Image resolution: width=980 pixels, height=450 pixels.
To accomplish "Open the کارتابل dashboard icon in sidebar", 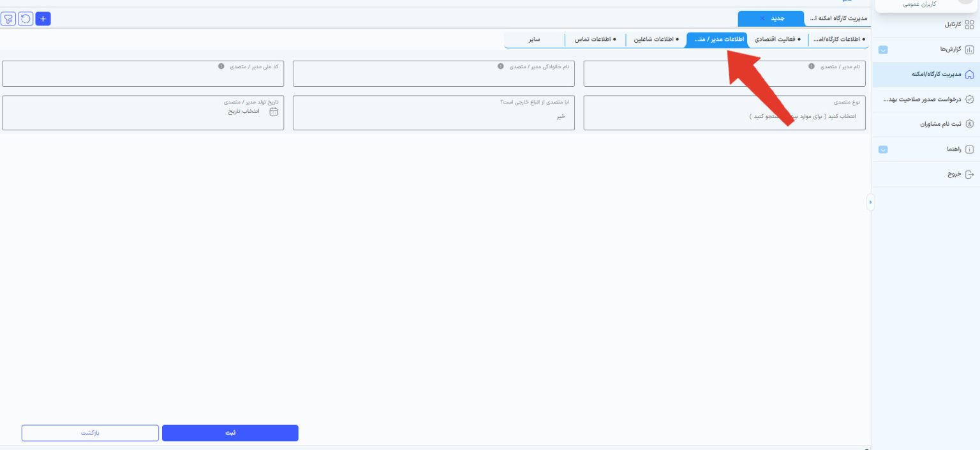I will pos(969,25).
